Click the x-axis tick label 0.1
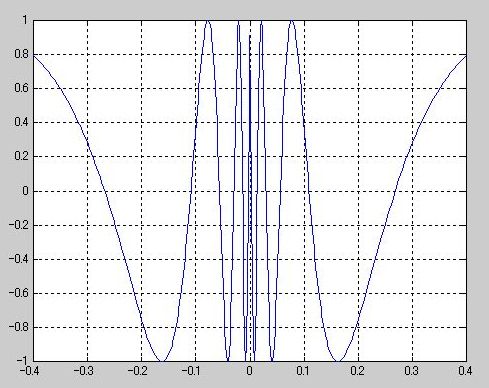The height and width of the screenshot is (388, 489). 303,371
